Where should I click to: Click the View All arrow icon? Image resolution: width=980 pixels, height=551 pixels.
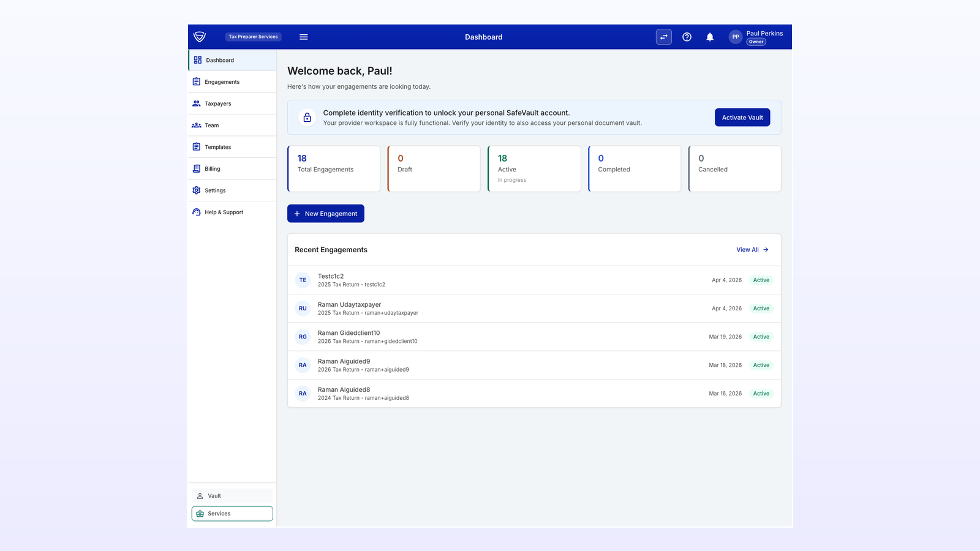pyautogui.click(x=766, y=250)
